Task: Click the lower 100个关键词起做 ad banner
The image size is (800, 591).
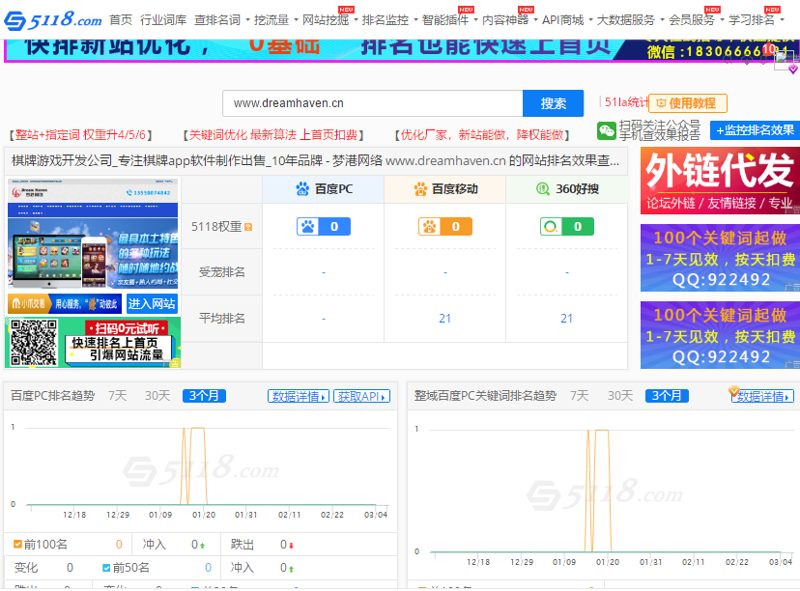Action: click(x=720, y=335)
